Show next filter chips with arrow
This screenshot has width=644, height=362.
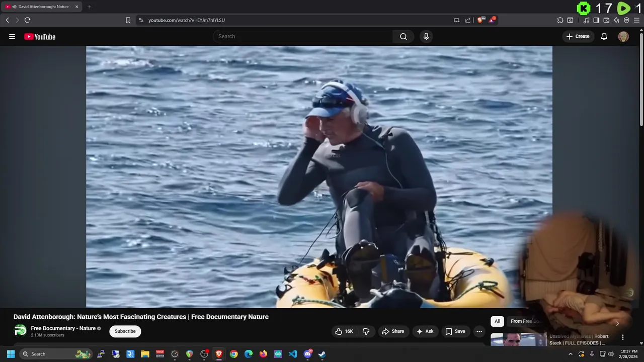pos(617,323)
